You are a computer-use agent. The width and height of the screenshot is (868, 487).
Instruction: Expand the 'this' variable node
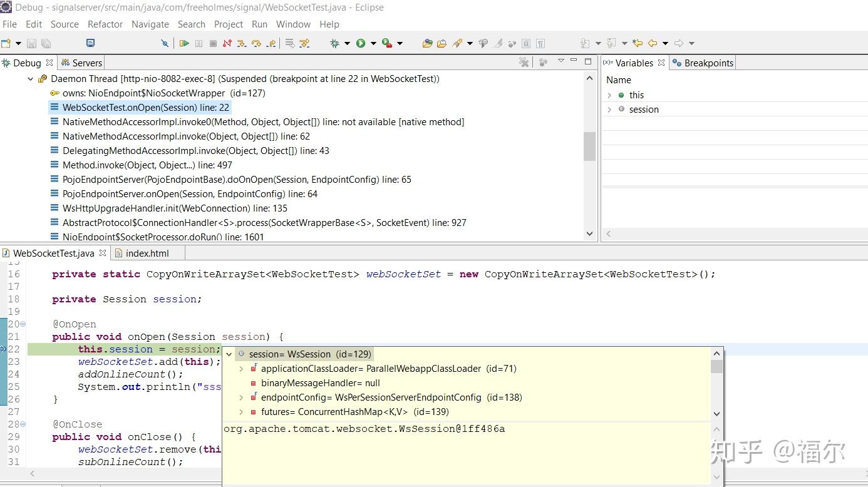(609, 95)
